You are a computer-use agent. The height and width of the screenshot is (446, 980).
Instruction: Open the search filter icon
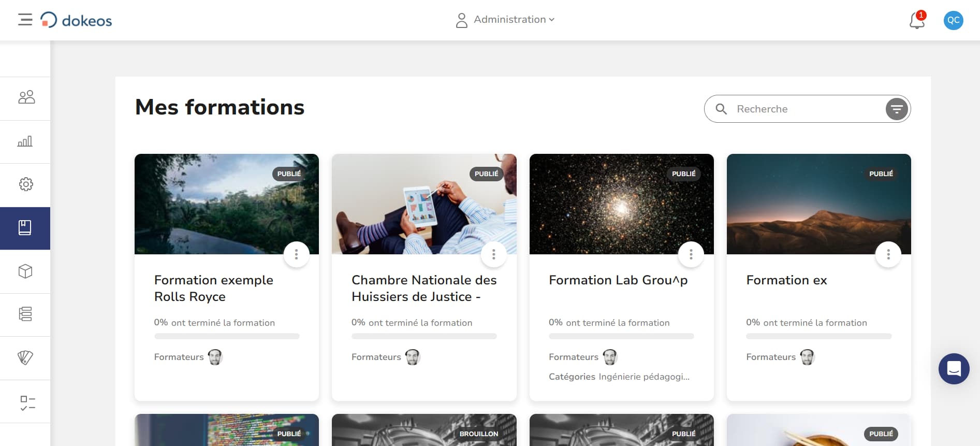[x=896, y=109]
